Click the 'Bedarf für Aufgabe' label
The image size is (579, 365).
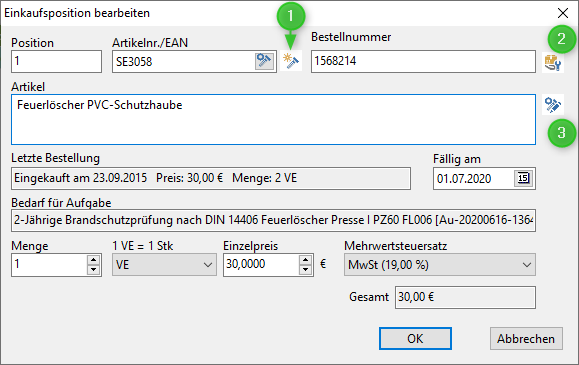coord(61,202)
